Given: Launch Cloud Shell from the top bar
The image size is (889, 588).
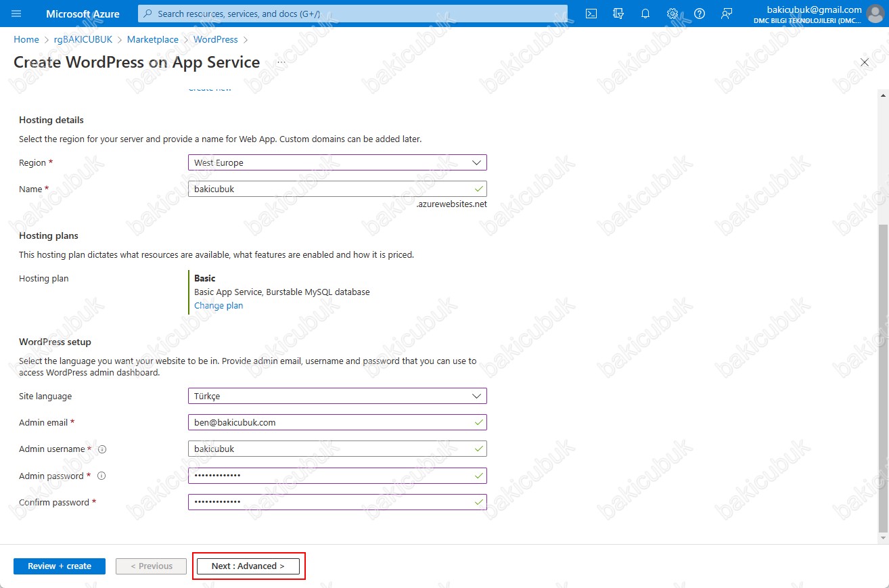Looking at the screenshot, I should 591,14.
